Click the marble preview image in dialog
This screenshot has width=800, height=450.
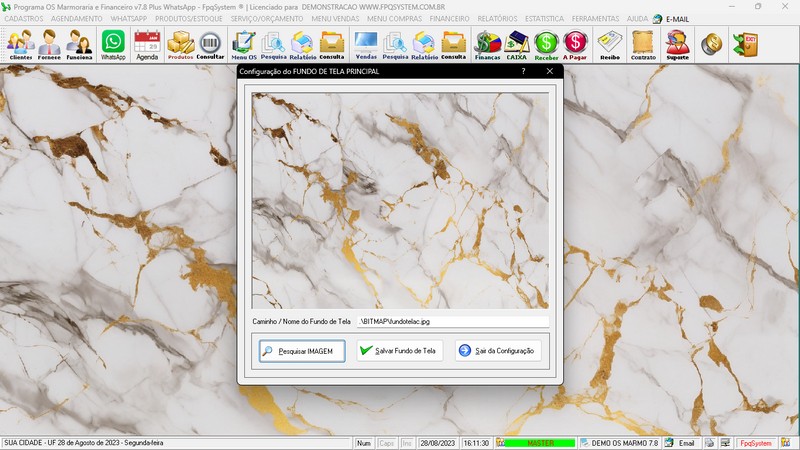tap(400, 201)
